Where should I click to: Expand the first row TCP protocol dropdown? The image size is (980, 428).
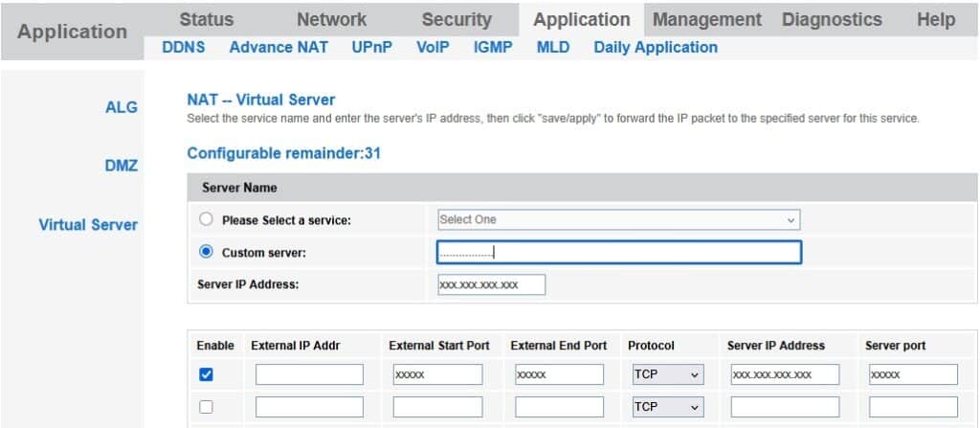667,374
